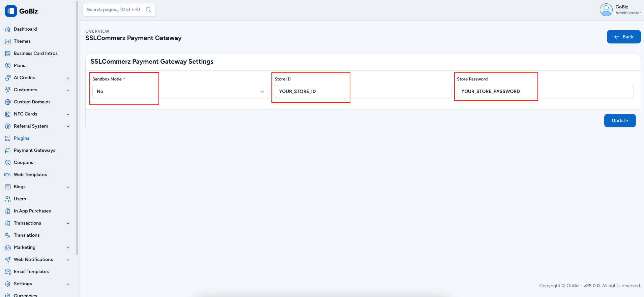The height and width of the screenshot is (297, 644).
Task: Expand the AI Credits submenu chevron
Action: click(x=68, y=78)
